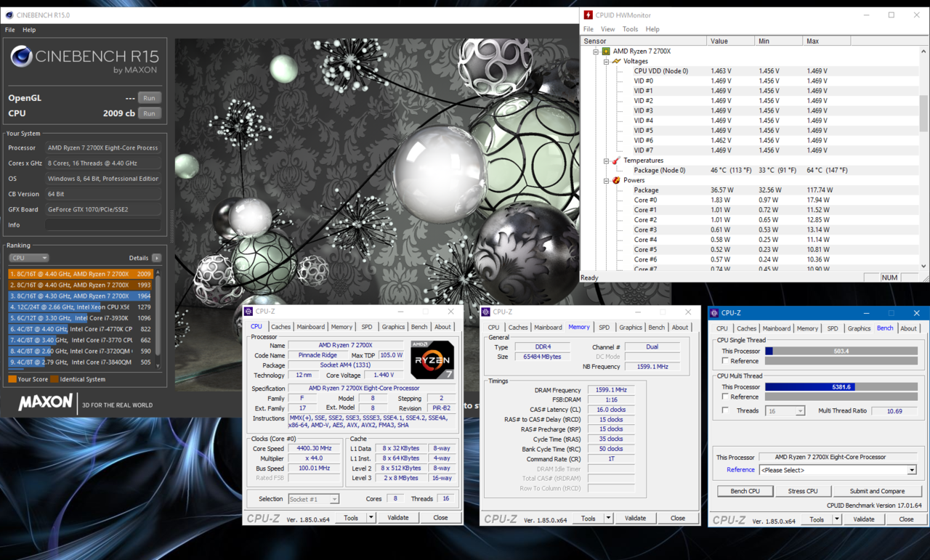This screenshot has width=930, height=560.
Task: Click the Tools button in CPU-Z Bench window
Action: click(817, 519)
